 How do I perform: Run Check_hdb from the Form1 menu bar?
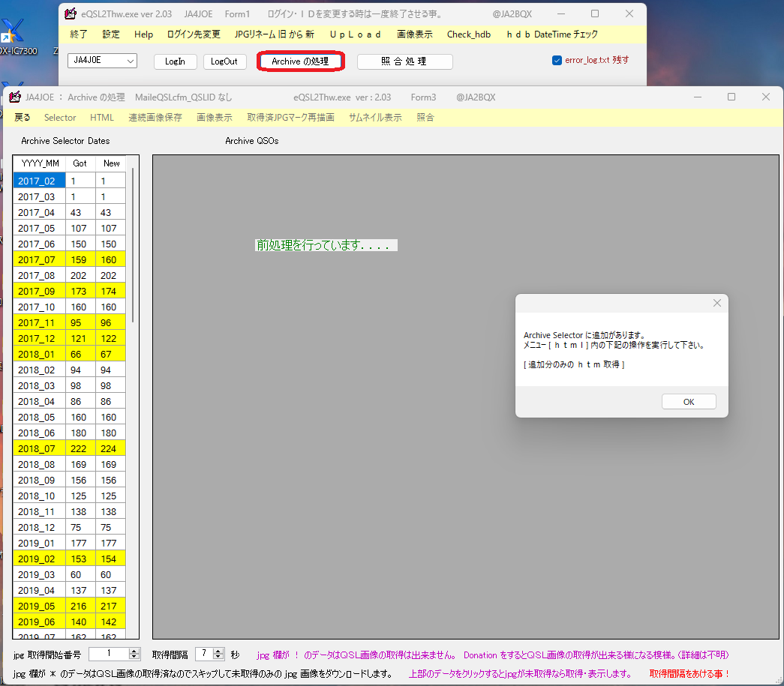click(468, 34)
